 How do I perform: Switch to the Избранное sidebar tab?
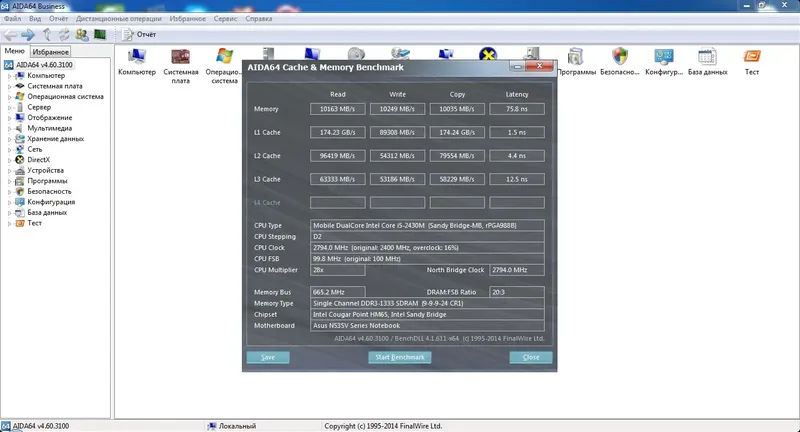50,52
